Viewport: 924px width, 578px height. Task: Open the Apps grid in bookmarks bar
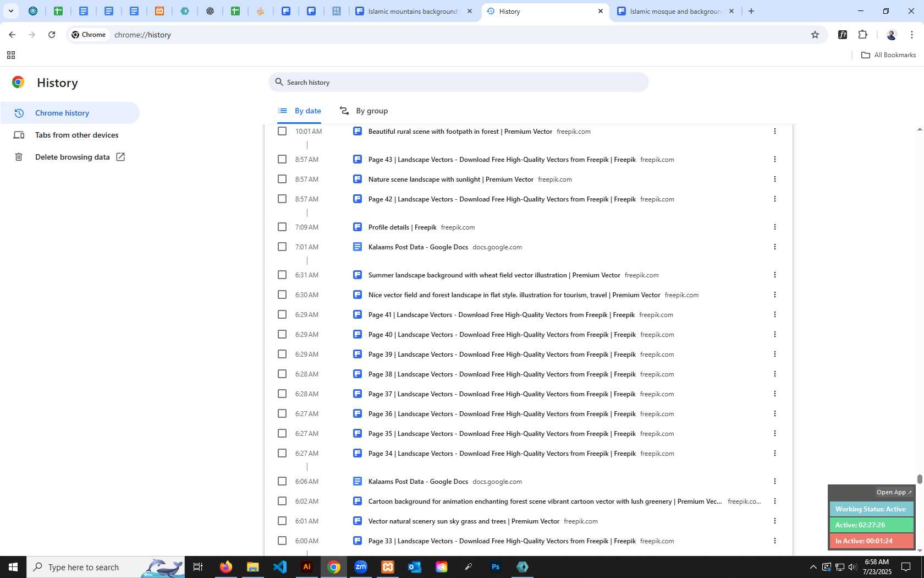[10, 55]
